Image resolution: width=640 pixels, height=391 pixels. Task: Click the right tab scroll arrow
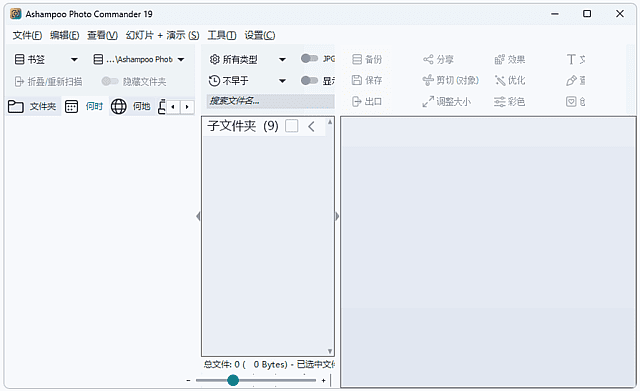click(x=187, y=107)
